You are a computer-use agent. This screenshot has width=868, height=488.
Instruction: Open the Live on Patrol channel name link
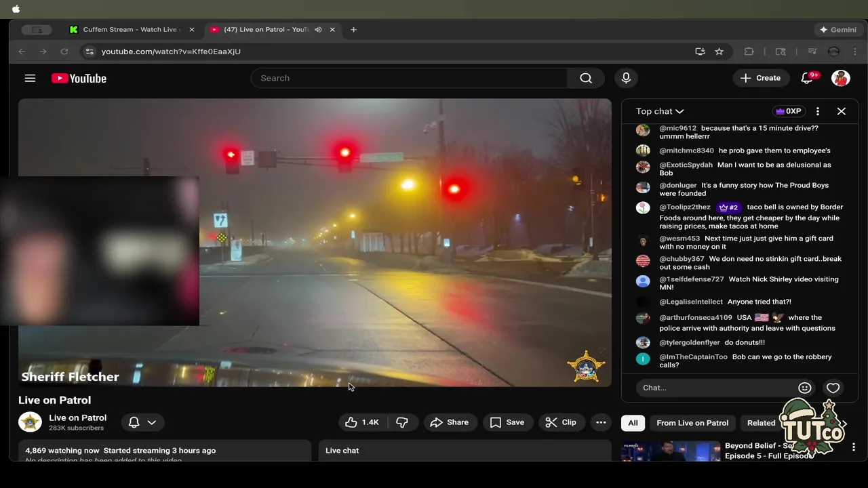pyautogui.click(x=77, y=418)
